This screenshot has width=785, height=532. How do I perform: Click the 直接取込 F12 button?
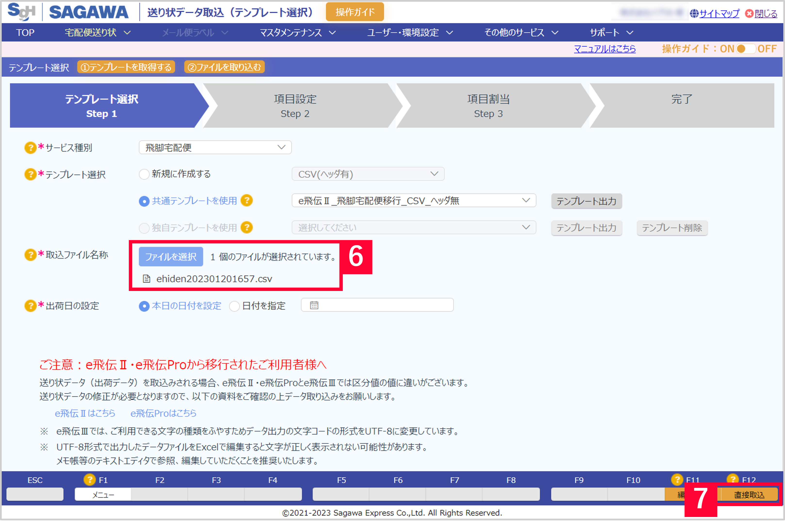pyautogui.click(x=749, y=494)
